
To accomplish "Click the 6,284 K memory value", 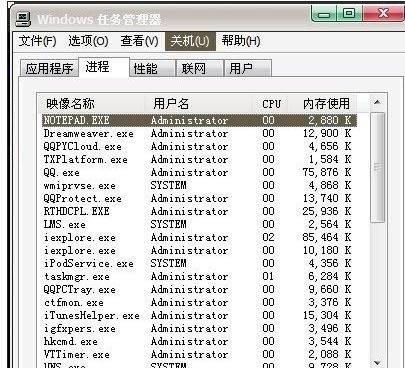I will (x=330, y=276).
